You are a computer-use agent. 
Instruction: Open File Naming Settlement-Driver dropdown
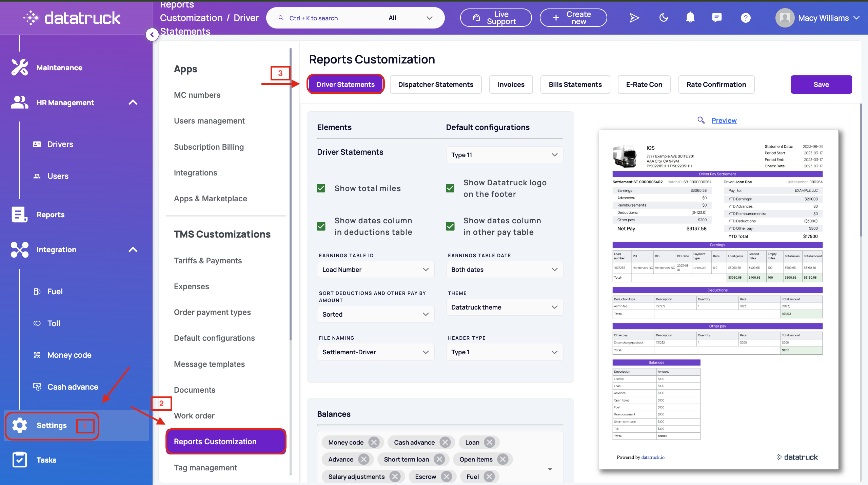(x=376, y=352)
